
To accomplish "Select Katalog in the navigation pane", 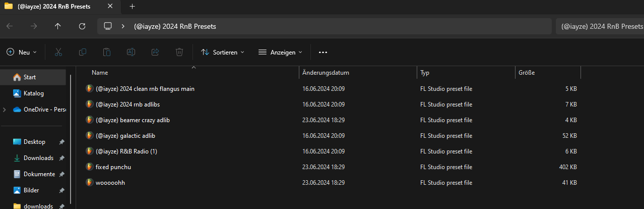I will [x=33, y=93].
